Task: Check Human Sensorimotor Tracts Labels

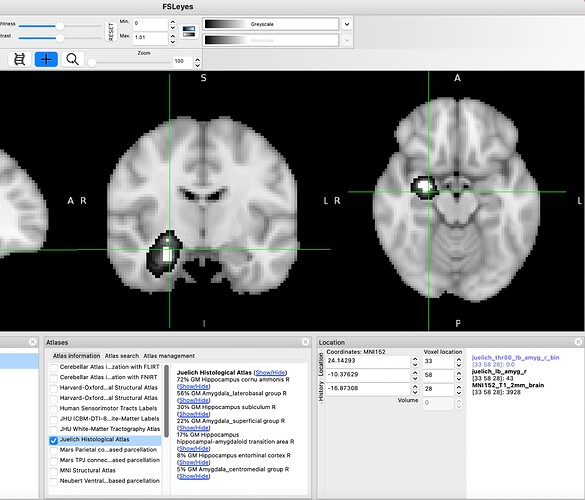Action: coord(54,409)
